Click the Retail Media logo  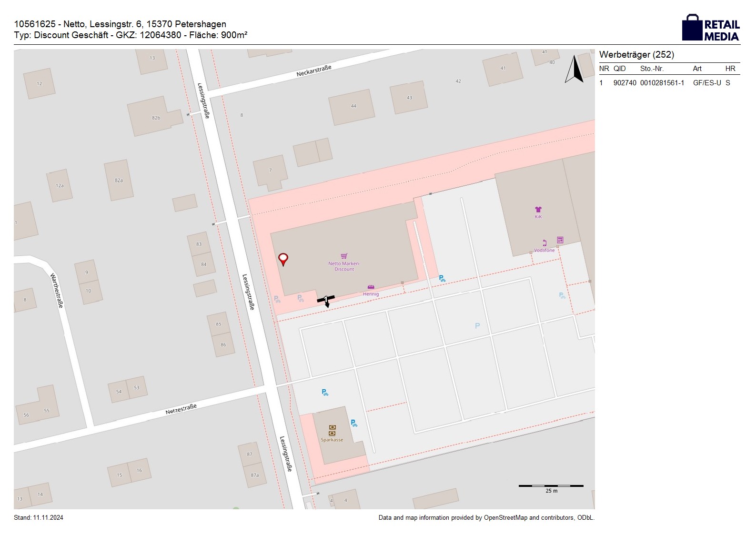(x=710, y=29)
